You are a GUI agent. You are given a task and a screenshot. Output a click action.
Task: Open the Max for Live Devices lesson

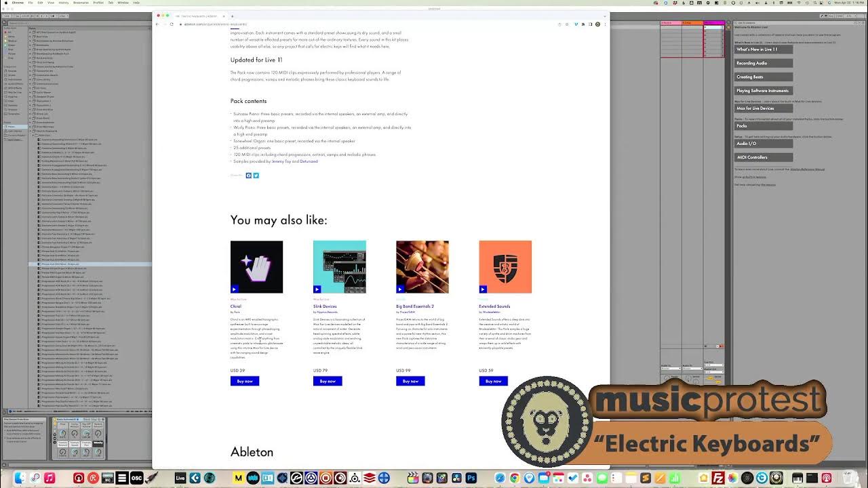point(764,108)
